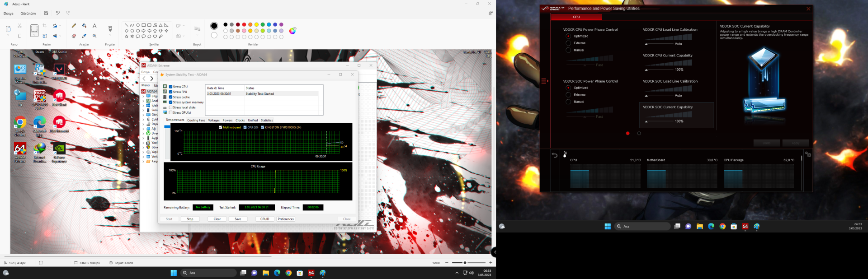Select the white Color 2 circle in Paint
The height and width of the screenshot is (279, 868).
click(x=214, y=35)
